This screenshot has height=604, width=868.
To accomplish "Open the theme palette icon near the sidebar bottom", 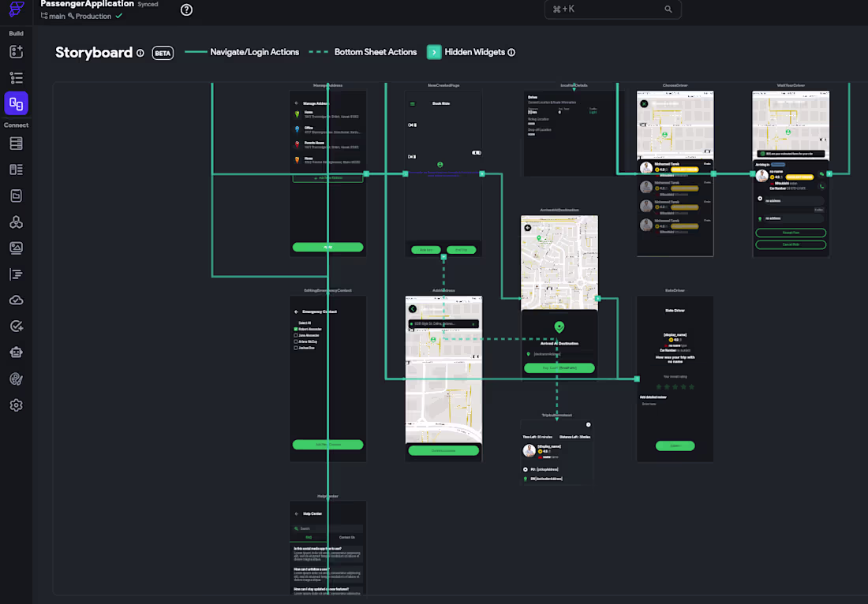I will tap(16, 378).
